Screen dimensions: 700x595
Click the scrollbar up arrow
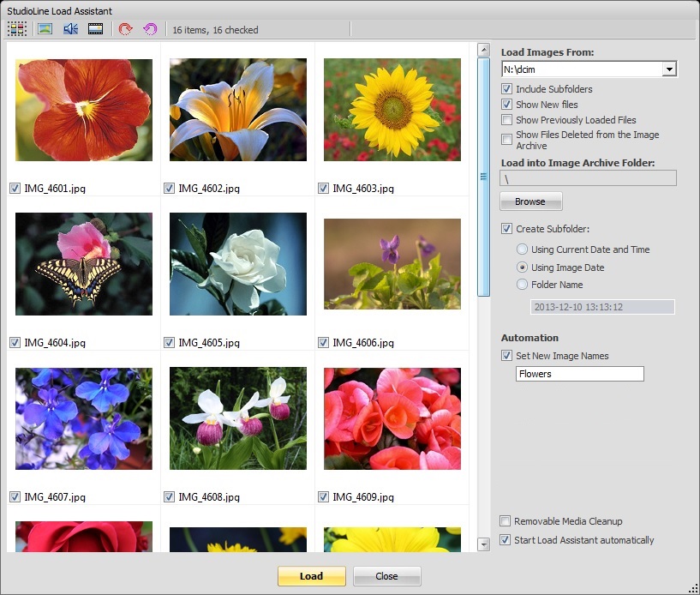point(483,50)
